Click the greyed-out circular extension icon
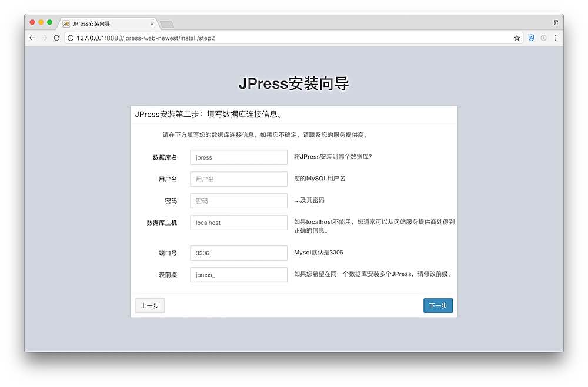This screenshot has height=387, width=588. tap(543, 38)
